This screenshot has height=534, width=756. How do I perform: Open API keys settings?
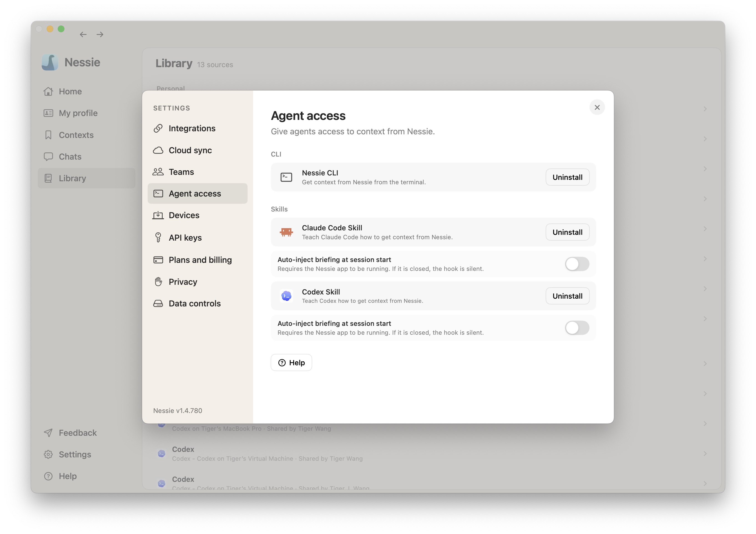pyautogui.click(x=198, y=237)
